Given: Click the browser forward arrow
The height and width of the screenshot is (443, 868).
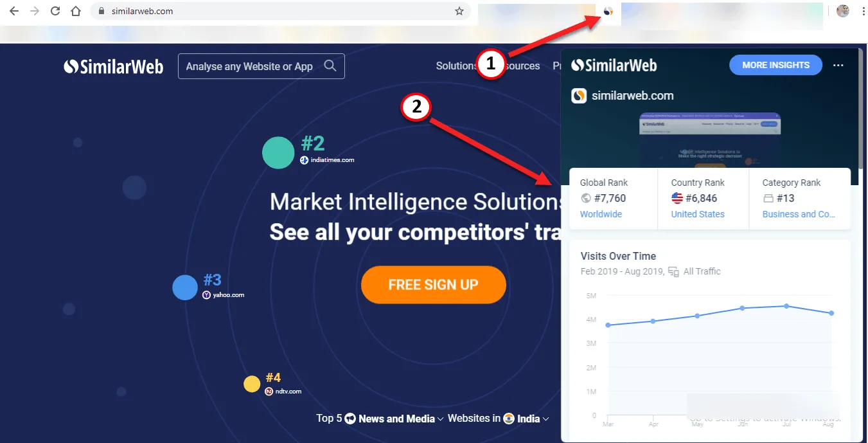Looking at the screenshot, I should (x=35, y=11).
